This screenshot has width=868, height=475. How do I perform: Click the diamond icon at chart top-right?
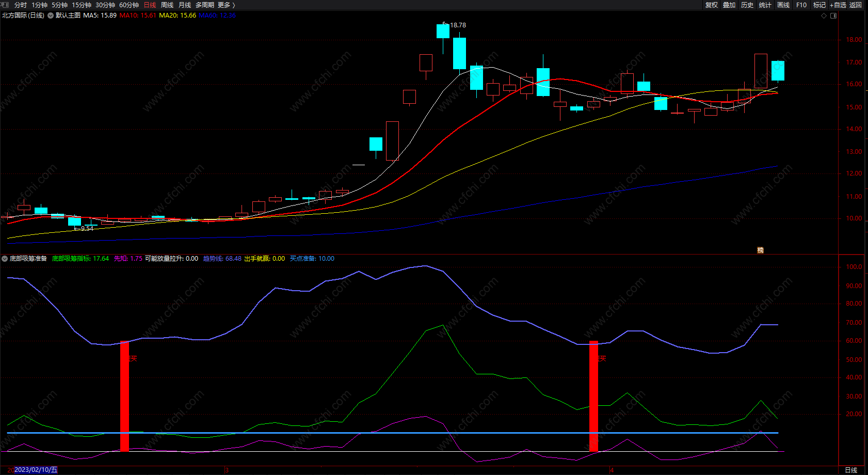824,15
